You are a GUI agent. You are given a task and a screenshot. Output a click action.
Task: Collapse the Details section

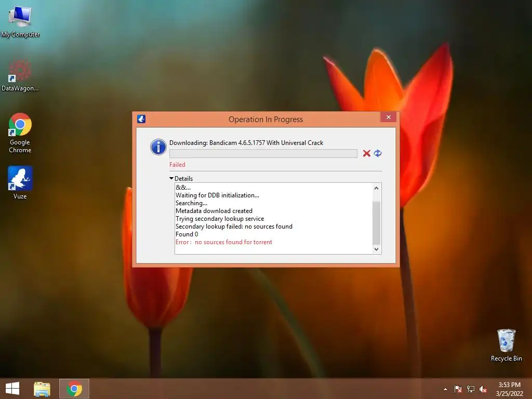click(x=171, y=179)
